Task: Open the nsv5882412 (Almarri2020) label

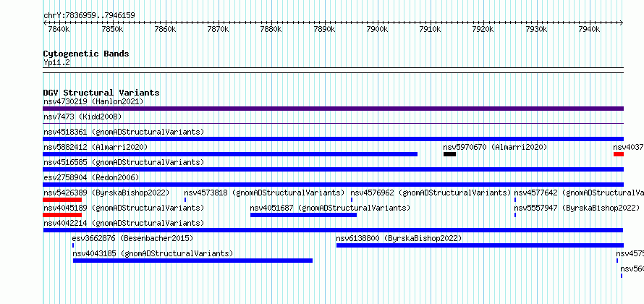Action: (x=96, y=147)
